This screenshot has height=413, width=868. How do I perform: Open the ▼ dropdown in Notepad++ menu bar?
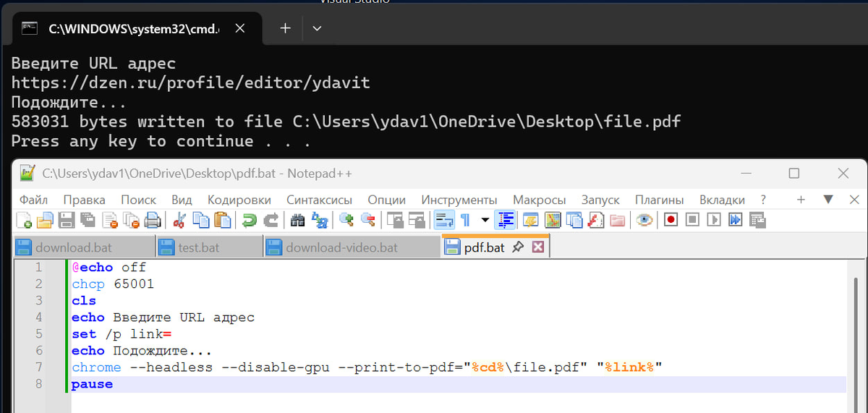tap(829, 200)
